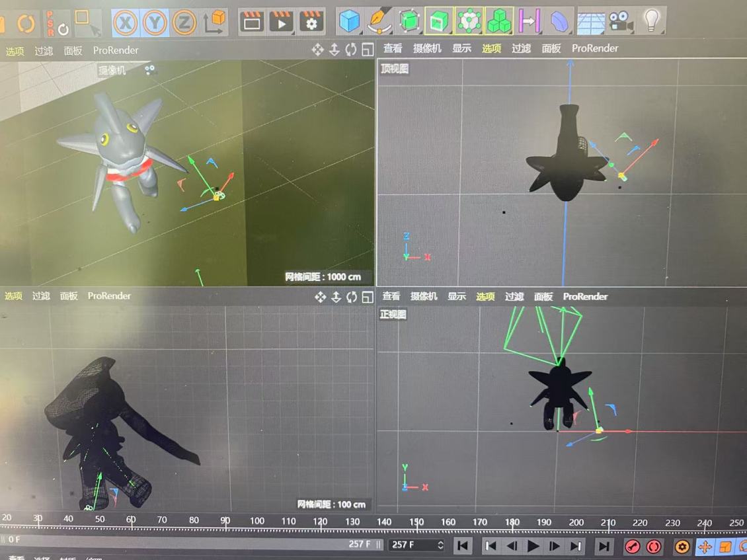Image resolution: width=747 pixels, height=560 pixels.
Task: Open 过滤 menu in bottom-left viewport
Action: tap(41, 296)
